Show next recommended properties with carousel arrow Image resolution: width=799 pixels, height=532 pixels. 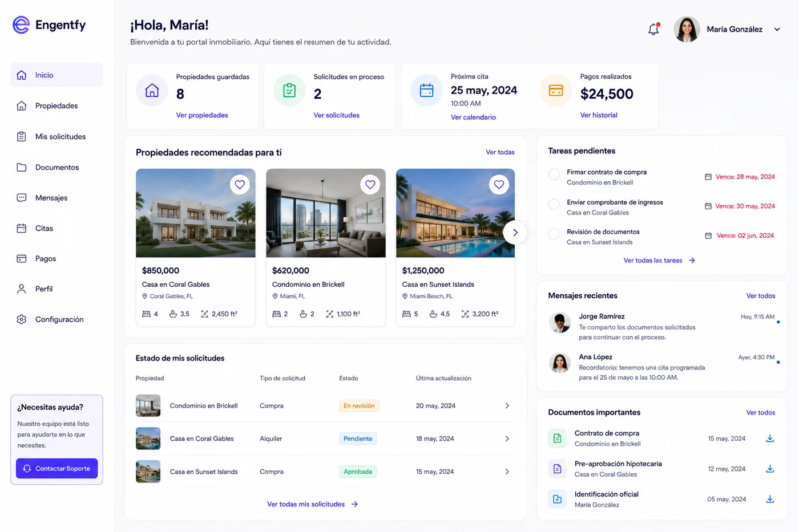coord(515,233)
